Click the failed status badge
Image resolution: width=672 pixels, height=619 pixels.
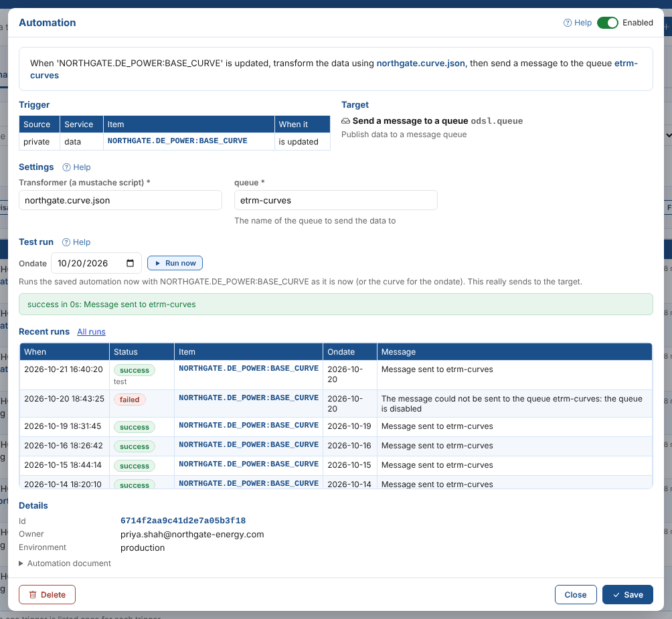[129, 400]
